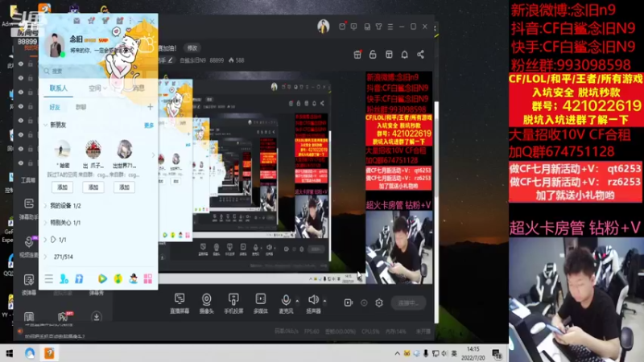Click the QQ profile avatar of 念旧

click(55, 45)
